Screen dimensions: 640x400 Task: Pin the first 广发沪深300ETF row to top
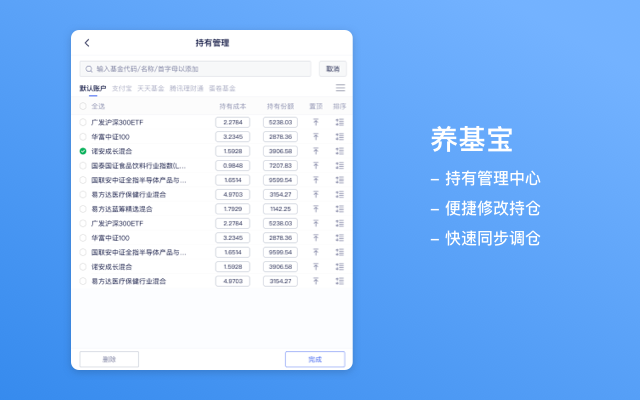316,122
